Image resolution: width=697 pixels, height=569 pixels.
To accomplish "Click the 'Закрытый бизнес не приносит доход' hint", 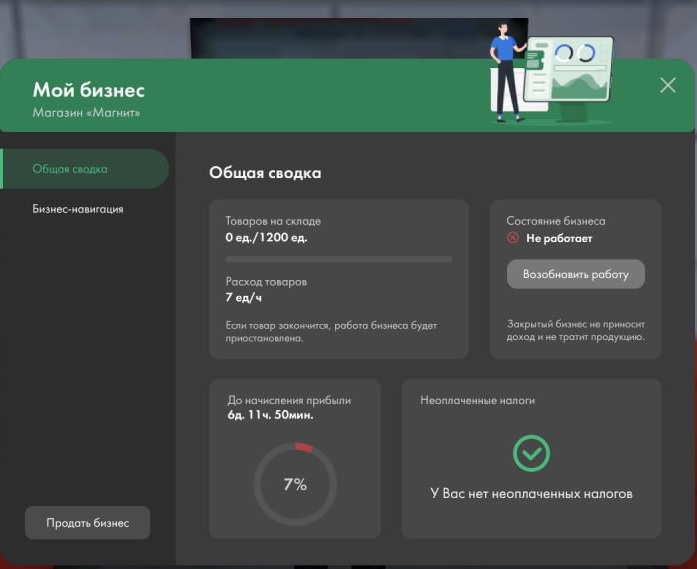I will pyautogui.click(x=575, y=331).
